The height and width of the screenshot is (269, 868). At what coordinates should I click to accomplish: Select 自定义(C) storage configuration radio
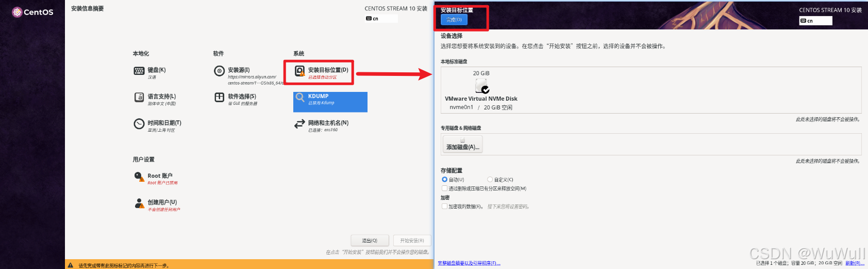[490, 180]
